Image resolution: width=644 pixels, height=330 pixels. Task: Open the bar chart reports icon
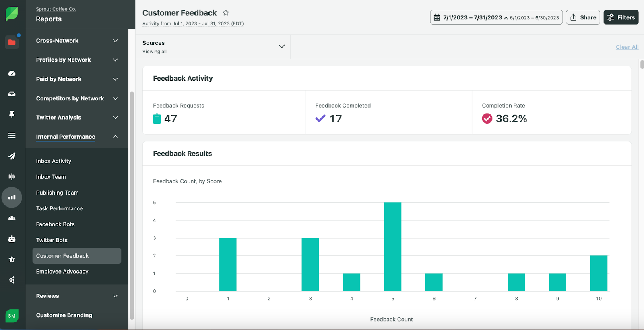point(12,197)
